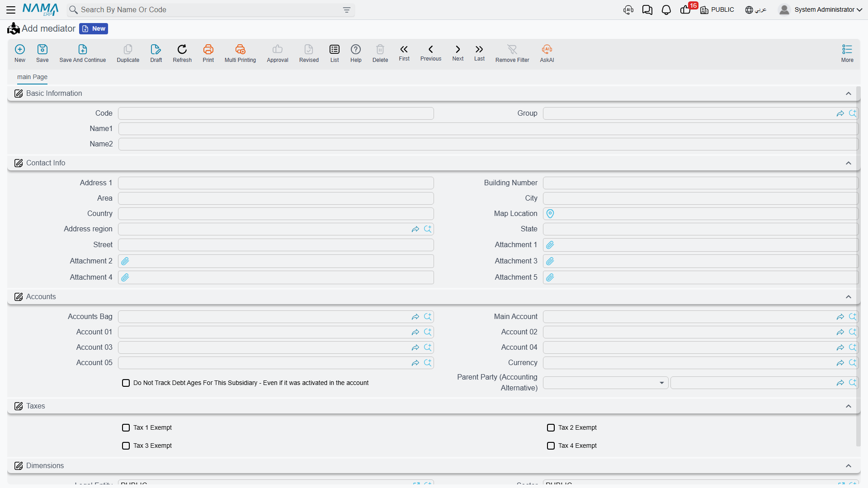
Task: Click the Map Location pin icon
Action: 550,214
